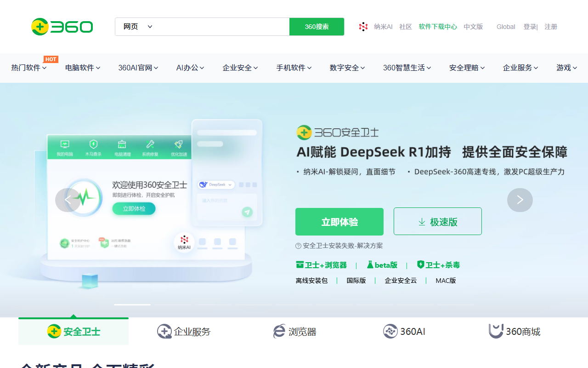Viewport: 588px width, 368px height.
Task: Click the 360 logo in the header
Action: coord(62,27)
